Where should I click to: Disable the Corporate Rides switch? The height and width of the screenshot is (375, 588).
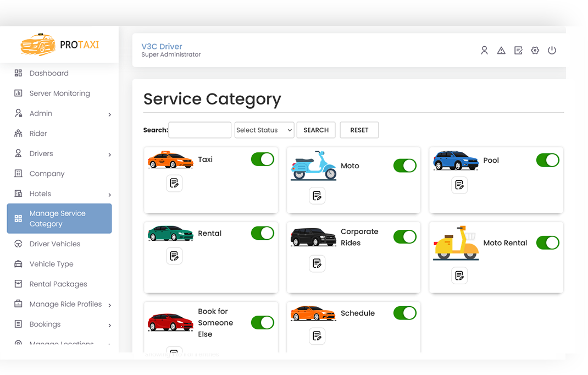(x=405, y=237)
